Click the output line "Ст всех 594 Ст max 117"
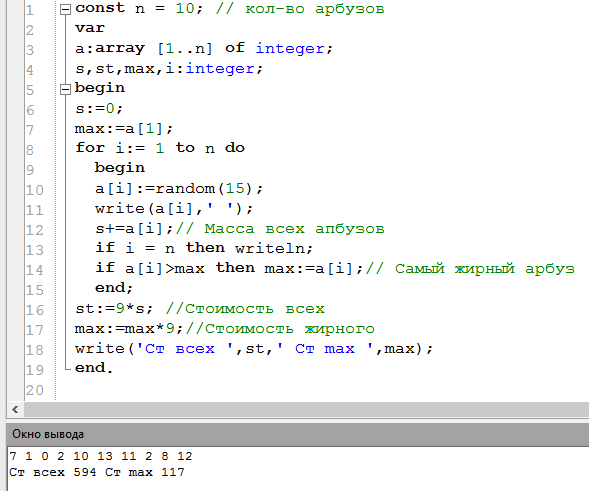This screenshot has width=589, height=491. point(97,472)
